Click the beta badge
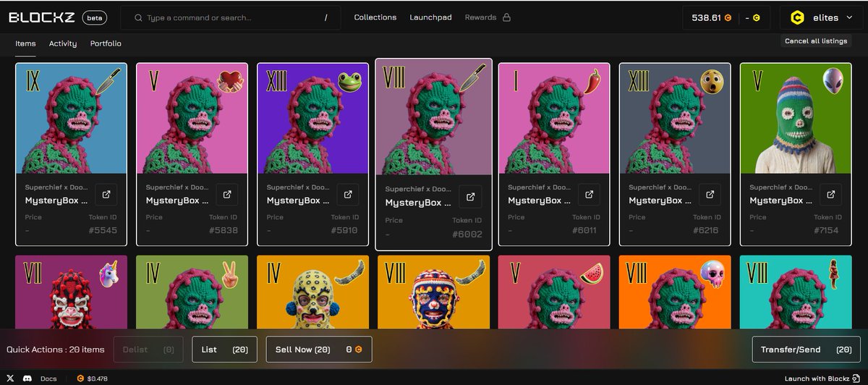 (x=94, y=17)
